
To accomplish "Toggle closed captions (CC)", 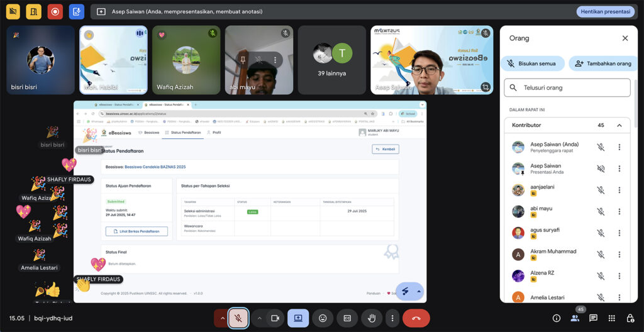I will 347,318.
